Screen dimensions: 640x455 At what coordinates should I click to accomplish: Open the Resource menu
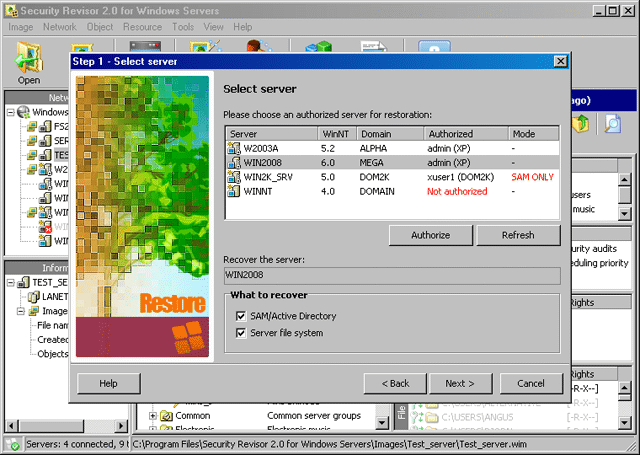[143, 27]
